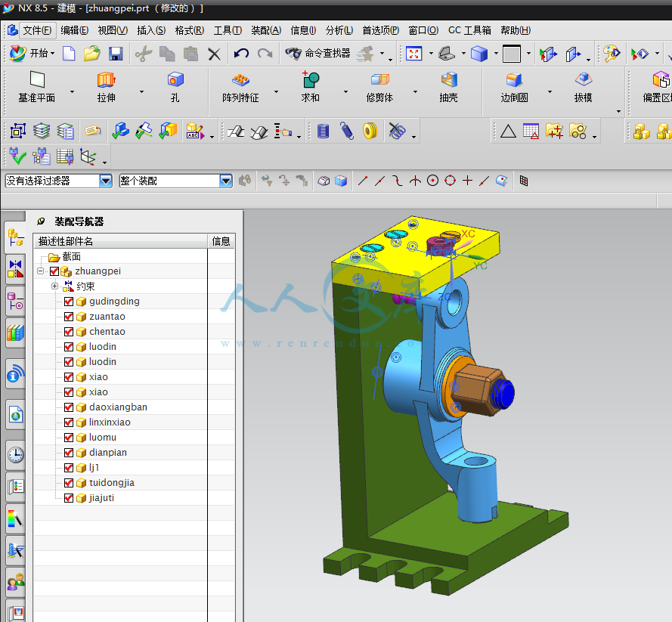Image resolution: width=672 pixels, height=622 pixels.
Task: Collapse the zhuangpei assembly tree node
Action: pyautogui.click(x=41, y=271)
